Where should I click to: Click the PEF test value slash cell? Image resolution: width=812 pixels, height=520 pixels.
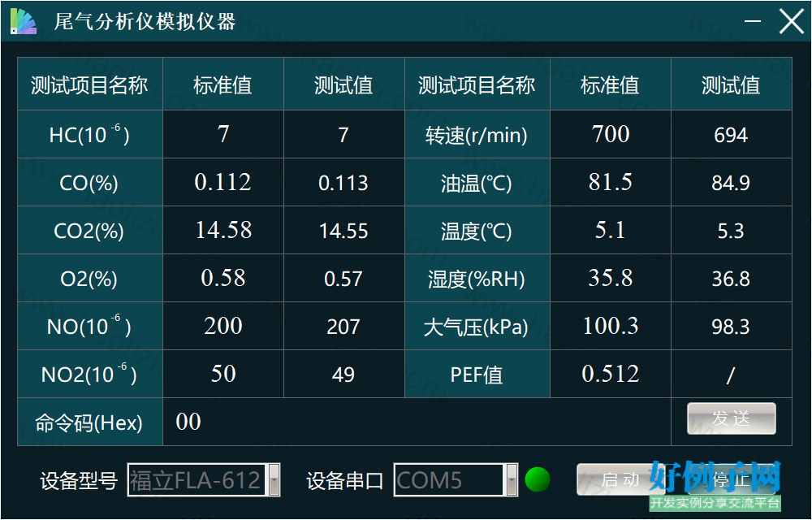pos(732,374)
